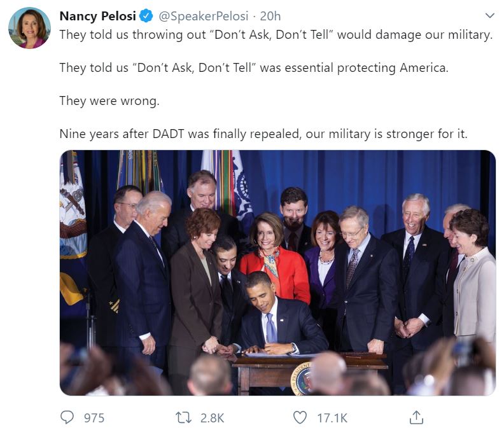The height and width of the screenshot is (437, 504).
Task: Click the 2.8K retweets count
Action: [212, 418]
